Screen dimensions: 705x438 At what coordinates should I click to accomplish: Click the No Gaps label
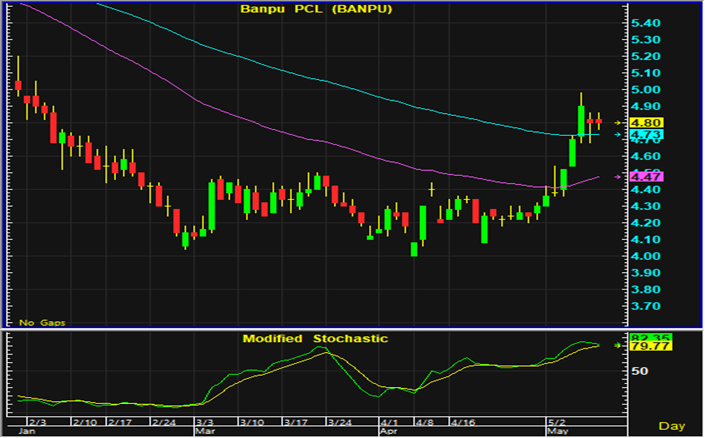[x=42, y=322]
